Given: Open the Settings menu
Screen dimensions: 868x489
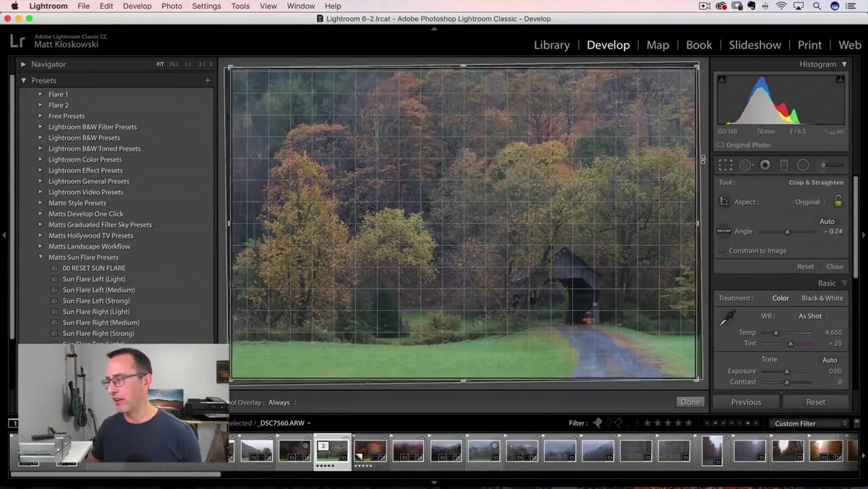Looking at the screenshot, I should click(206, 6).
